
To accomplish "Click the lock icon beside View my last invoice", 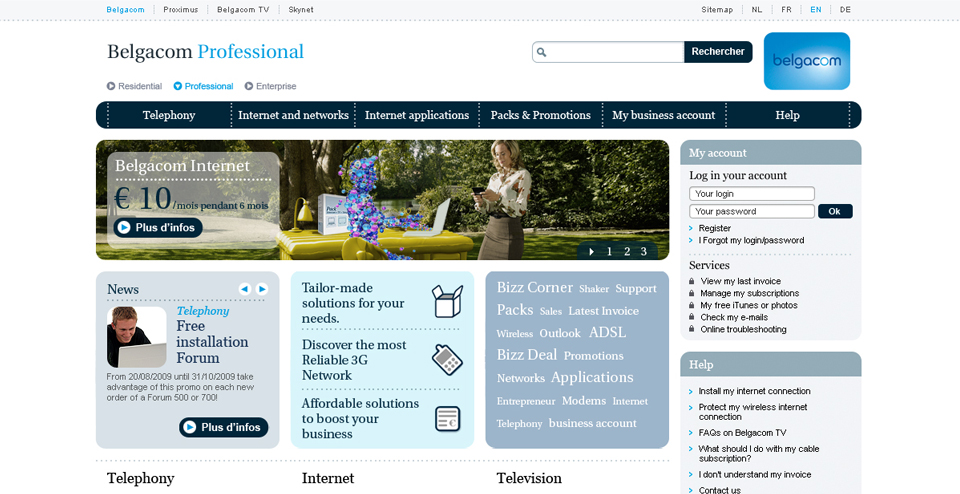I will tap(692, 281).
